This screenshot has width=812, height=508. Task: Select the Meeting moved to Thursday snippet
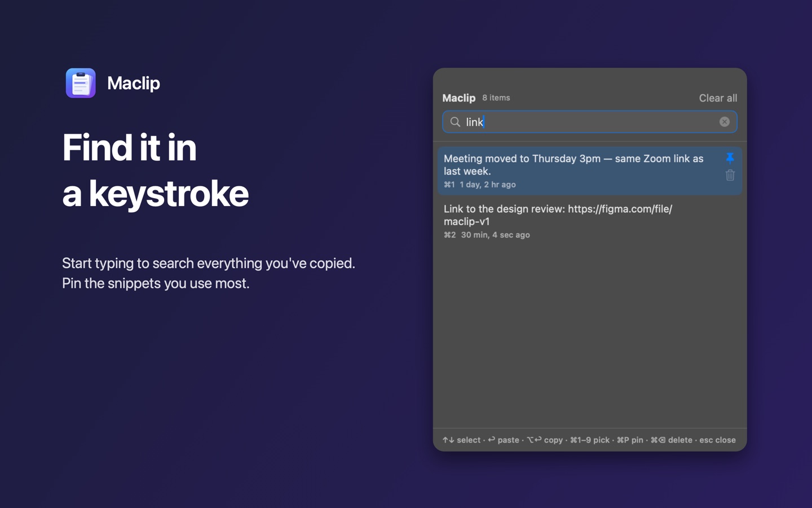tap(589, 170)
